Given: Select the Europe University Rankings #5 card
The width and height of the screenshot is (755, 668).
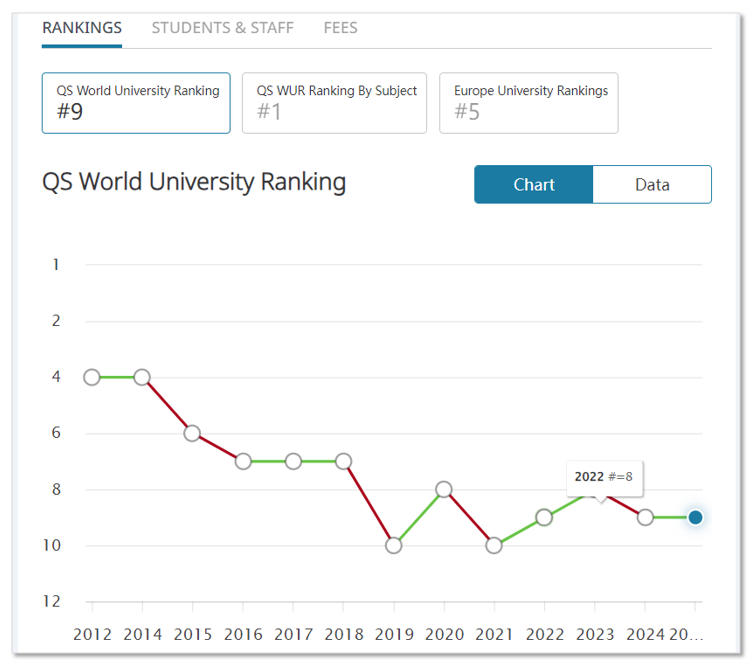Looking at the screenshot, I should 529,103.
